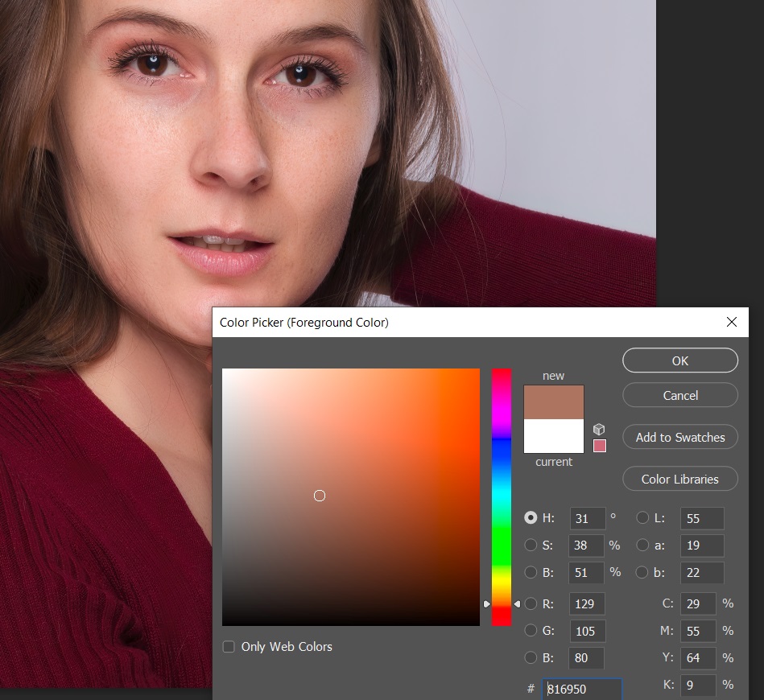
Task: Select the S saturation radio button
Action: pyautogui.click(x=531, y=546)
